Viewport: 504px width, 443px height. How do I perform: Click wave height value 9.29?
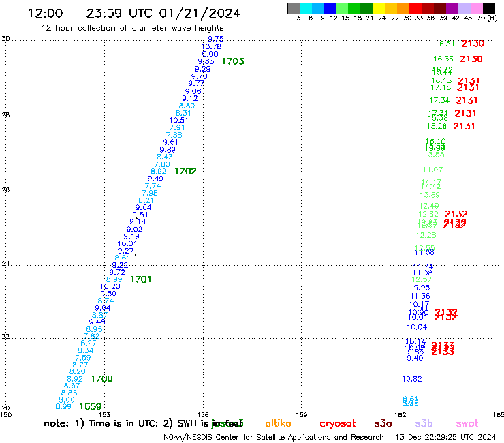(x=202, y=69)
